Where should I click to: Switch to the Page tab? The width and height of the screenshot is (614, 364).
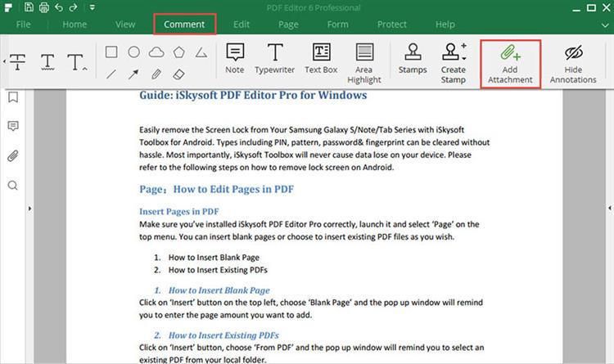(288, 25)
